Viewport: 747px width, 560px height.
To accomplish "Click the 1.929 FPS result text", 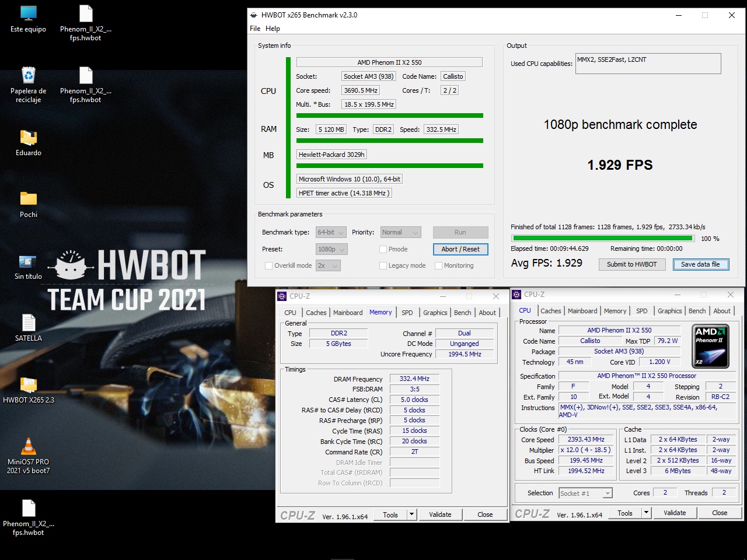I will (620, 165).
